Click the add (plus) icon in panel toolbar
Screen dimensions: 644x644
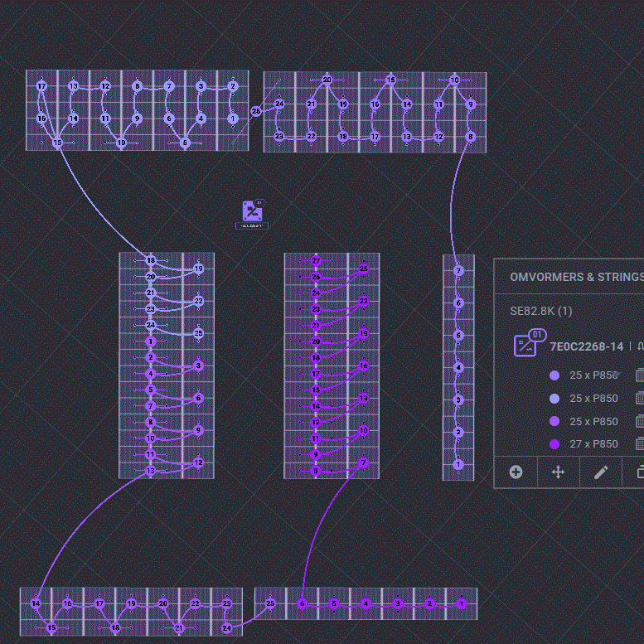point(516,472)
